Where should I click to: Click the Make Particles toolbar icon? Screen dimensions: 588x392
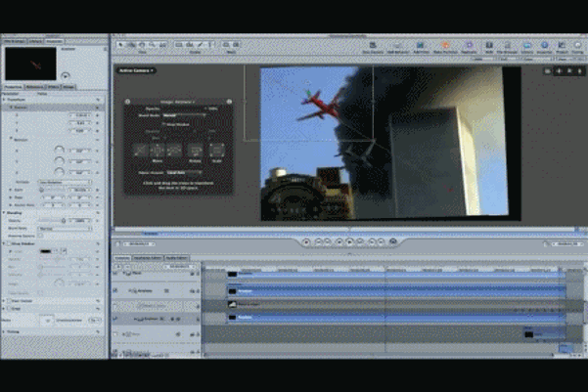tap(446, 45)
